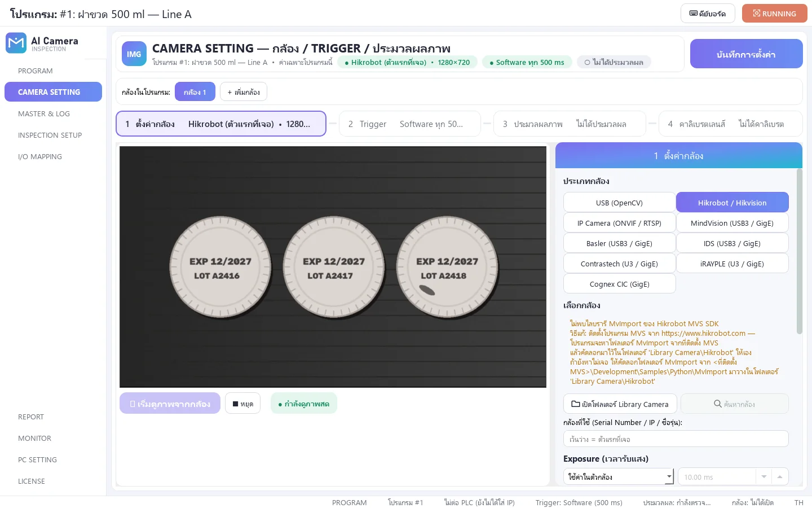Choose IDS (USB3 / GigE) camera type
The height and width of the screenshot is (508, 812).
[x=732, y=243]
